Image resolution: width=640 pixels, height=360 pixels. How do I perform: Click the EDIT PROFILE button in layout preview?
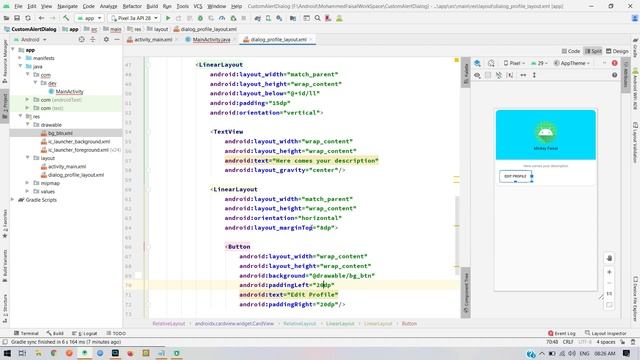(x=515, y=176)
